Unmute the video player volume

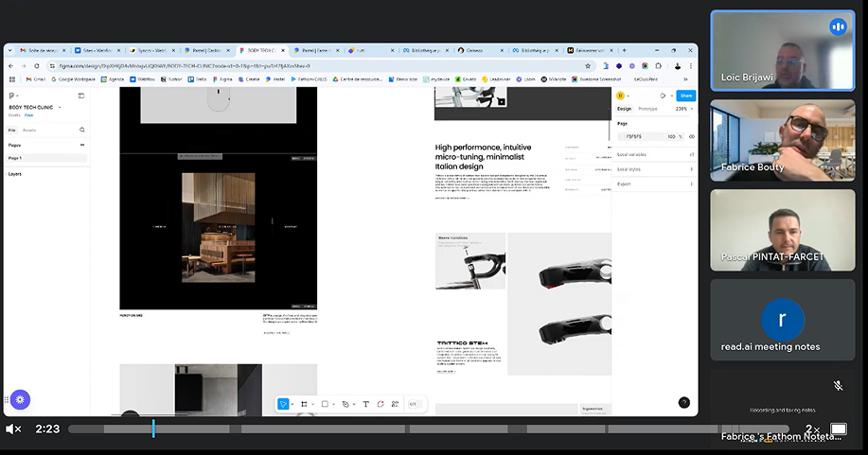point(13,429)
